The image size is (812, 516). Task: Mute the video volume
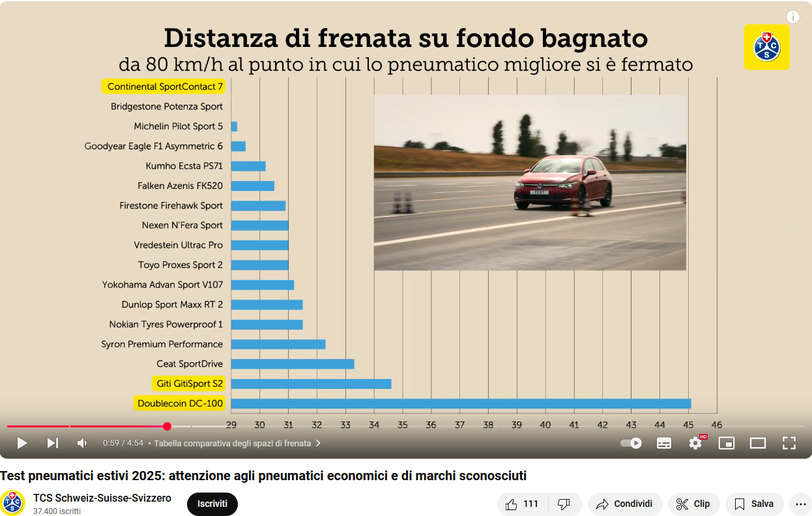[x=82, y=443]
